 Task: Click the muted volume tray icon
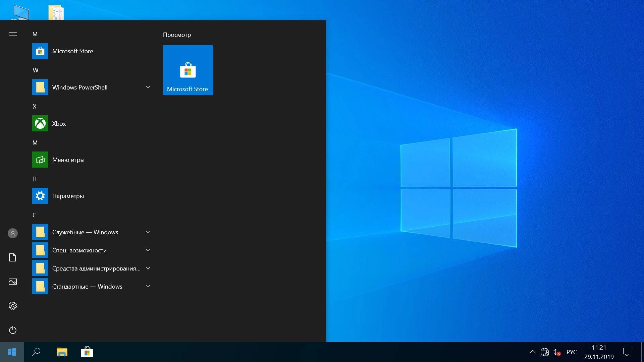click(556, 352)
